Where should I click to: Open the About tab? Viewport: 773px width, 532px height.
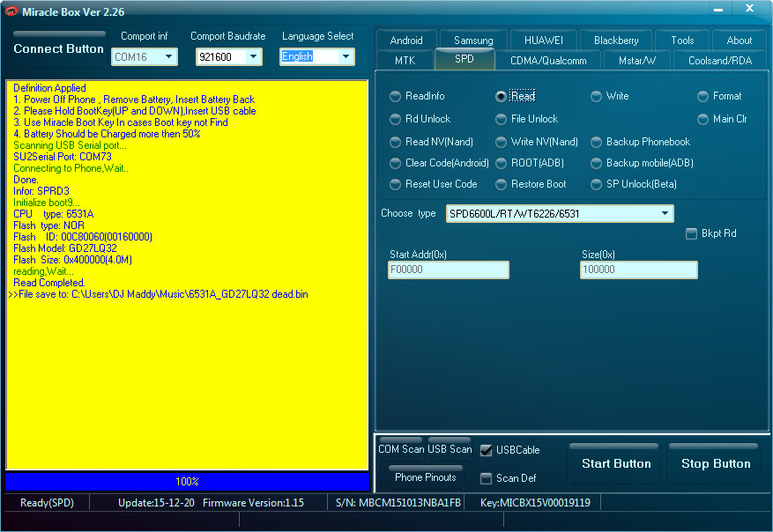coord(739,41)
